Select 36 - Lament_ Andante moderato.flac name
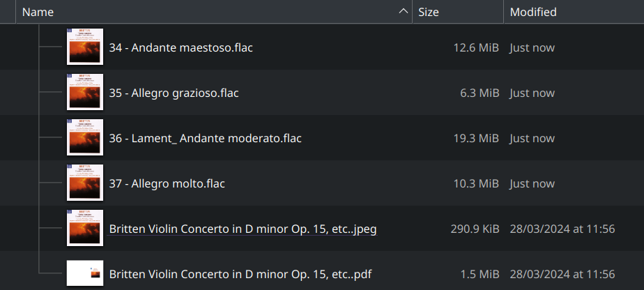Screen dimensions: 644x290 (205, 139)
